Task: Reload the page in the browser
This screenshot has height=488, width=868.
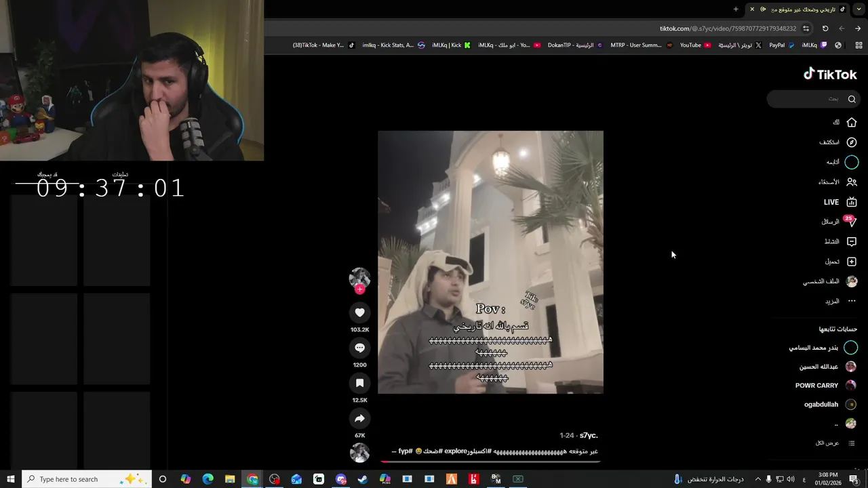Action: (825, 28)
